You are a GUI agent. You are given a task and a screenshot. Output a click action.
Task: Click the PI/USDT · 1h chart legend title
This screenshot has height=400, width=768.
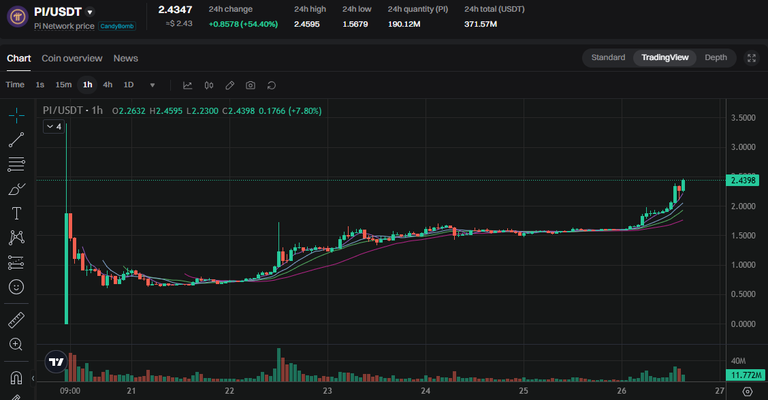coord(72,111)
